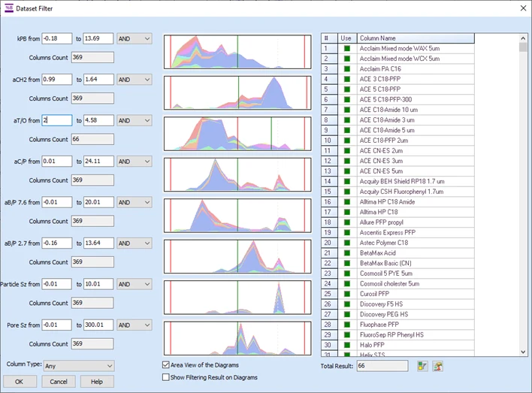The height and width of the screenshot is (393, 532).
Task: Click the kPB to field showing 13.69
Action: (98, 38)
